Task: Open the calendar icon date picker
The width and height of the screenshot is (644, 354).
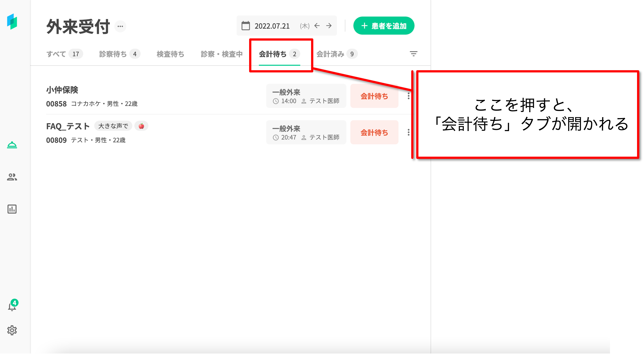Action: [x=245, y=26]
